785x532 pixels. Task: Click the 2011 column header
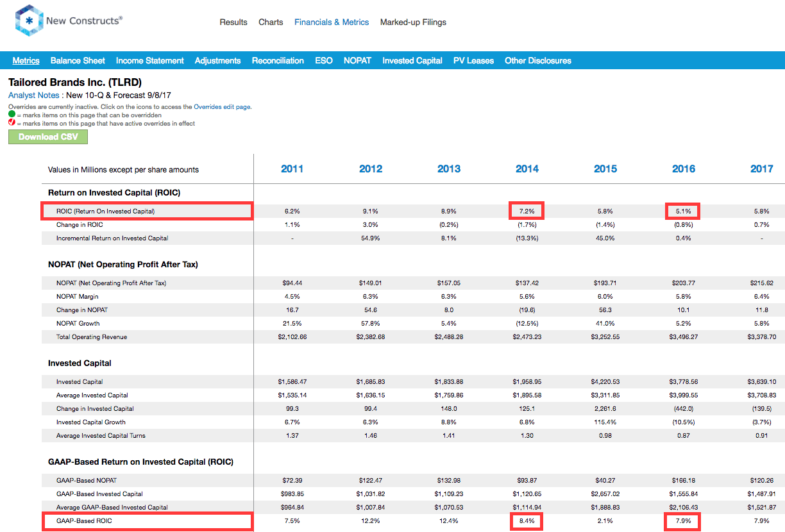292,169
